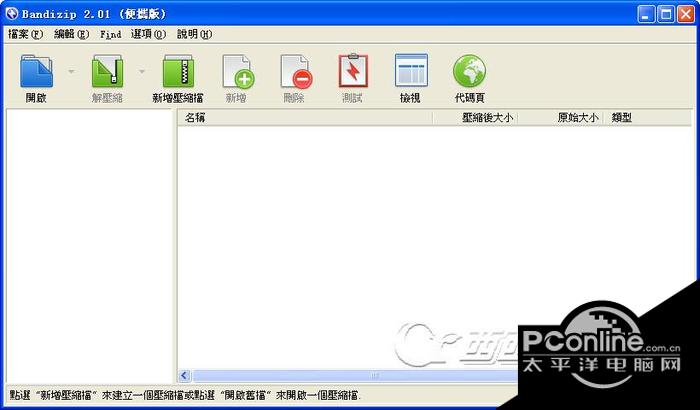Viewport: 700px width, 410px height.
Task: Minimize the Bandizip window
Action: tap(645, 14)
